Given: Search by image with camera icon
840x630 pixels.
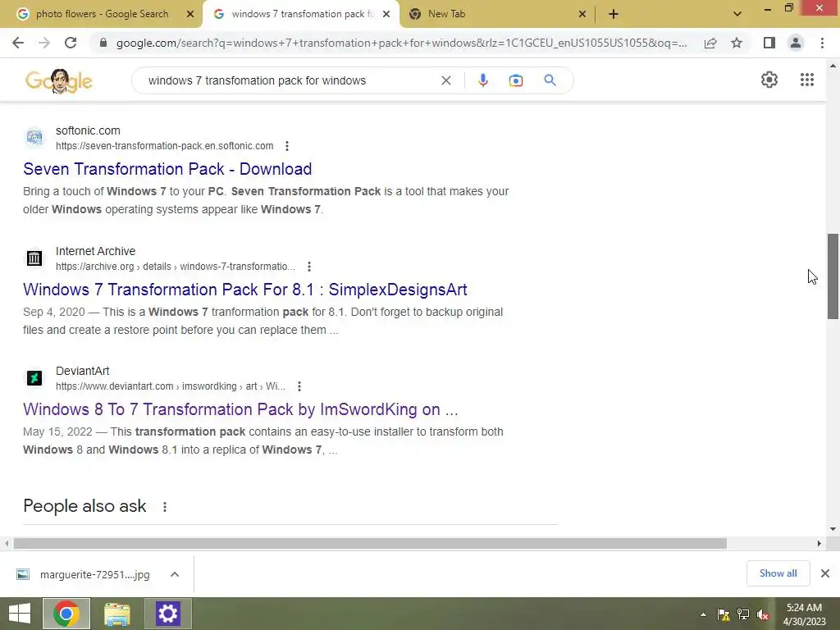Looking at the screenshot, I should tap(516, 80).
